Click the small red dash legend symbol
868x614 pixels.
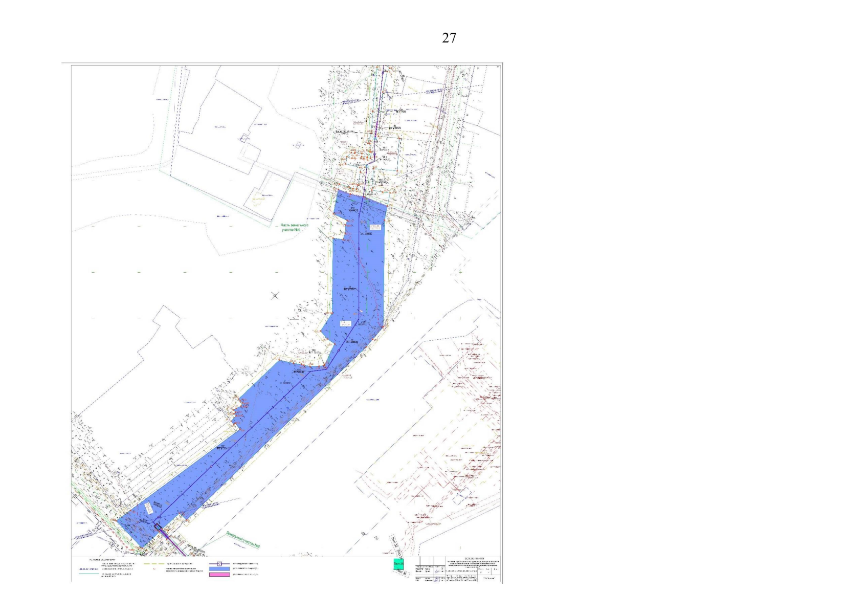[x=154, y=569]
